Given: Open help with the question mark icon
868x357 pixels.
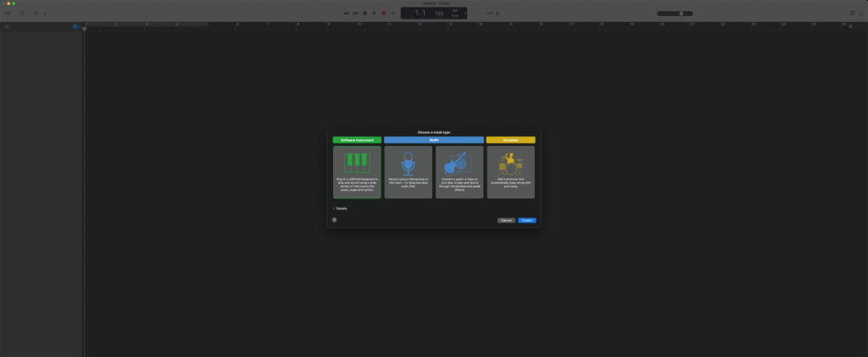Looking at the screenshot, I should 334,220.
